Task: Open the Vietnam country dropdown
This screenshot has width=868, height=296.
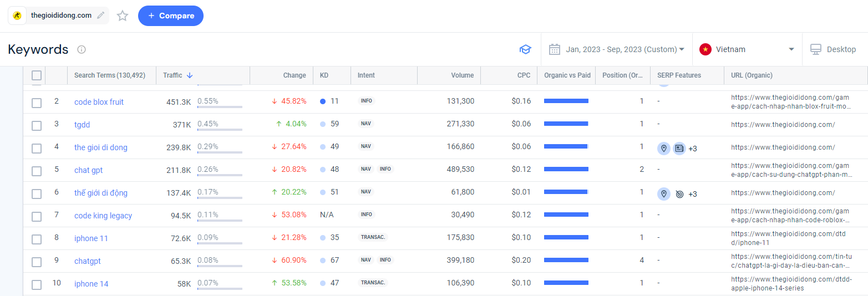Action: coord(747,49)
